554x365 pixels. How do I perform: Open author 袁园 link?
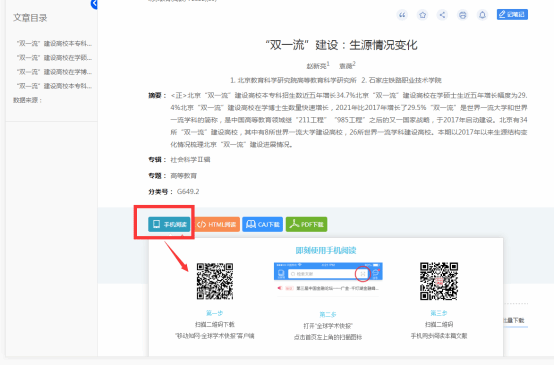tap(346, 66)
